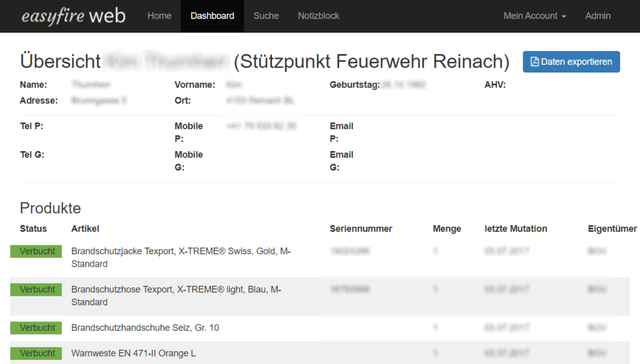Click the Artikel column header
The width and height of the screenshot is (640, 364).
pos(85,229)
